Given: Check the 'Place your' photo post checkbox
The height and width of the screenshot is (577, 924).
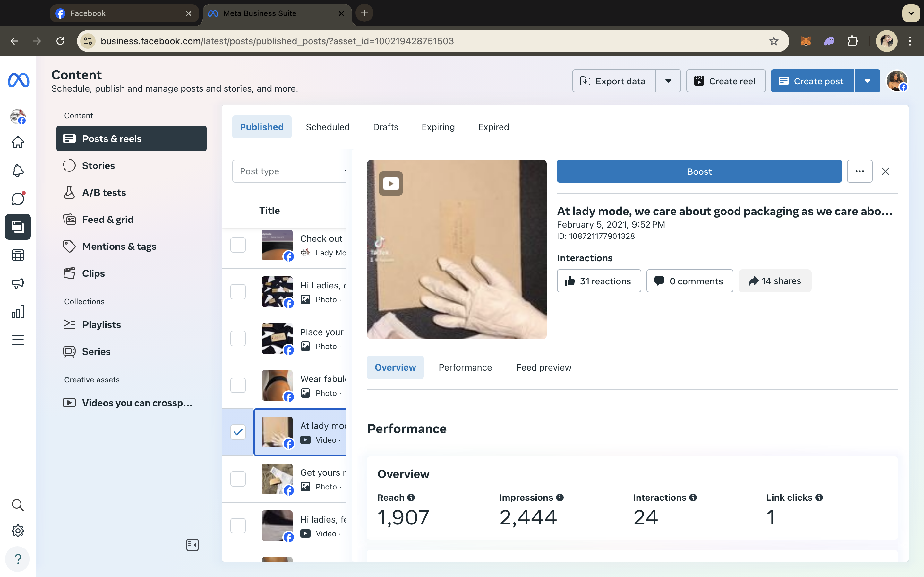Looking at the screenshot, I should (238, 339).
